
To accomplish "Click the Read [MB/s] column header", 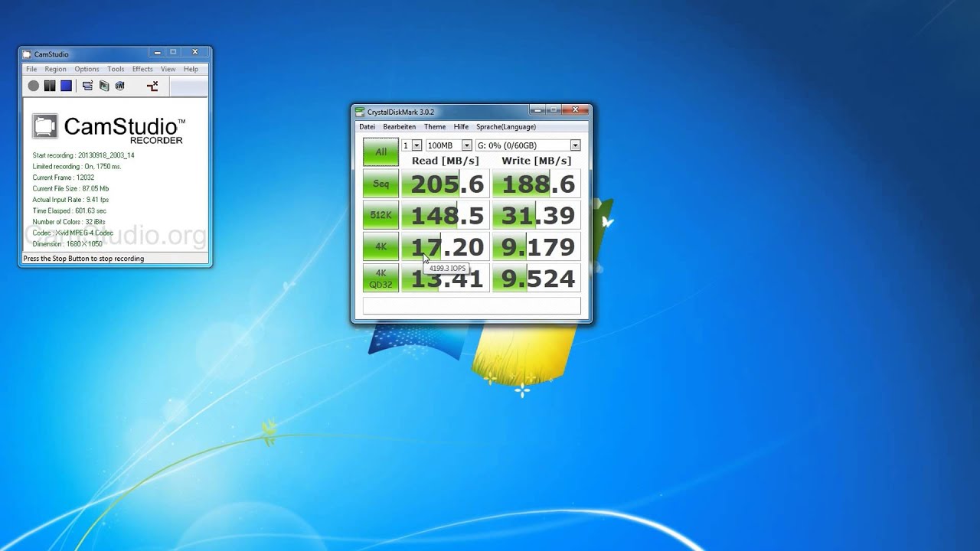I will [x=446, y=161].
